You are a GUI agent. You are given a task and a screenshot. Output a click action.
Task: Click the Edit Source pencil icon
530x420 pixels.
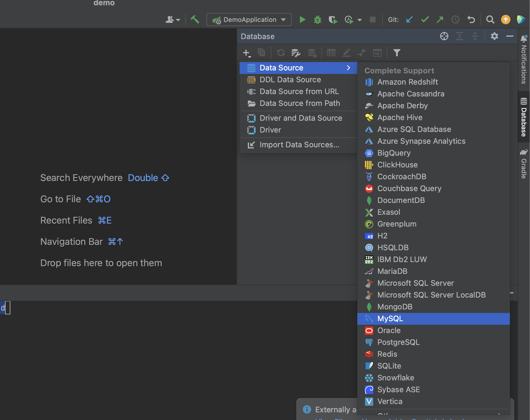coord(347,53)
